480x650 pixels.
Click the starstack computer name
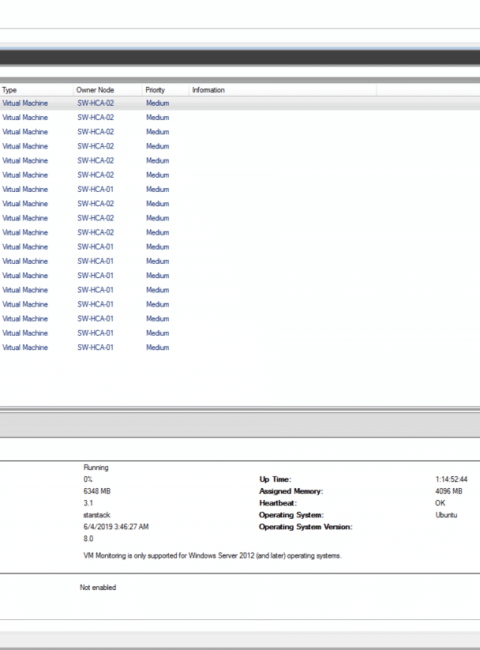click(97, 515)
